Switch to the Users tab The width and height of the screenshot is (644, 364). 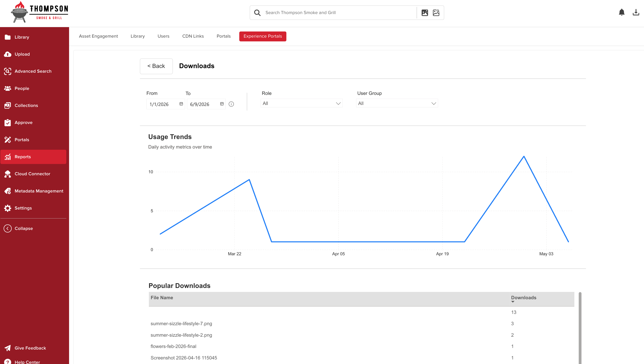click(x=163, y=36)
